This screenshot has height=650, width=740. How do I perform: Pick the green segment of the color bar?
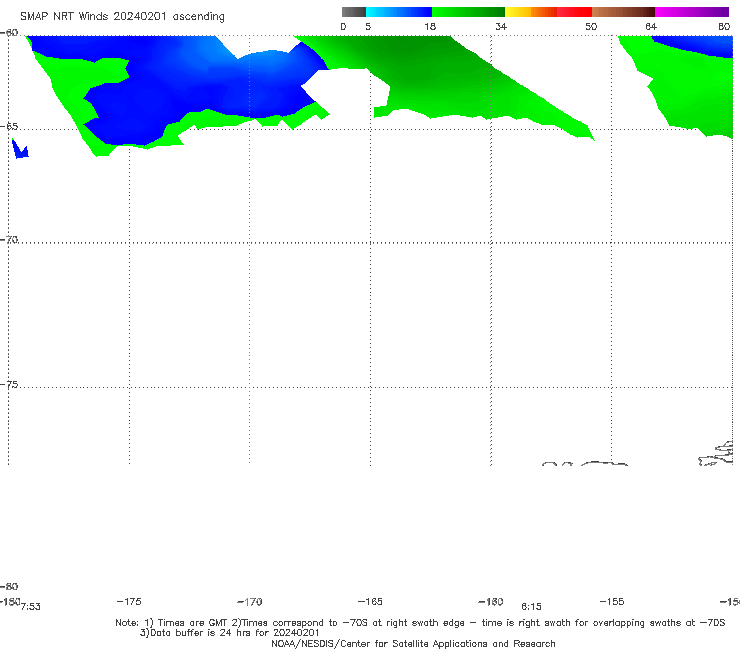pos(468,12)
